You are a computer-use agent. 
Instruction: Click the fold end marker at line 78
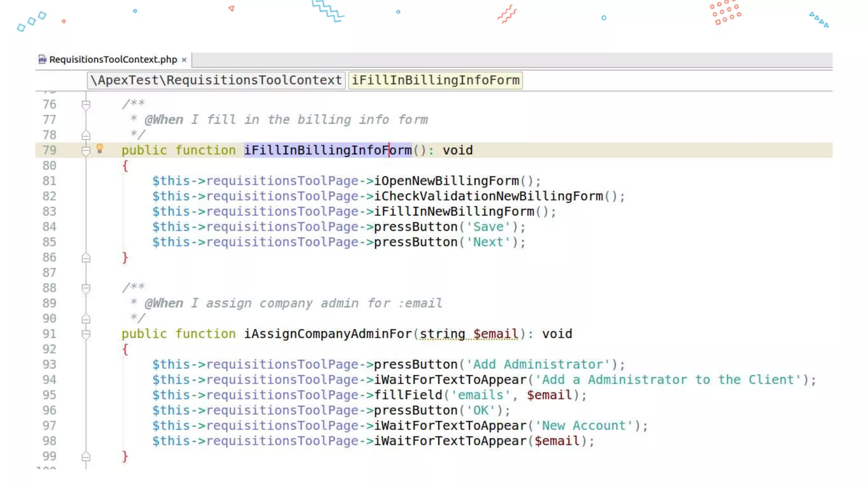tap(86, 135)
